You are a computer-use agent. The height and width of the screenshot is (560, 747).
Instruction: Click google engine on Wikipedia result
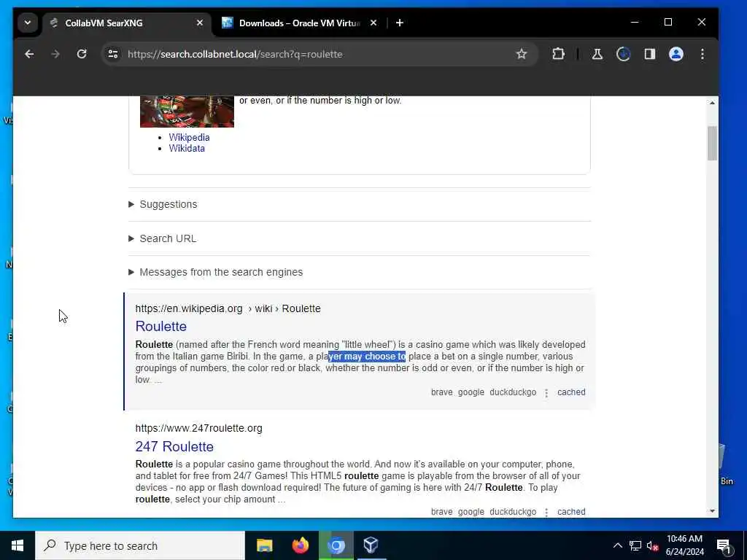471,392
